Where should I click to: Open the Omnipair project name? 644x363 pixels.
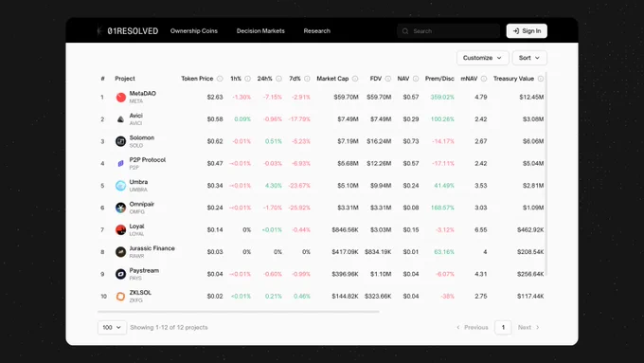click(x=142, y=205)
